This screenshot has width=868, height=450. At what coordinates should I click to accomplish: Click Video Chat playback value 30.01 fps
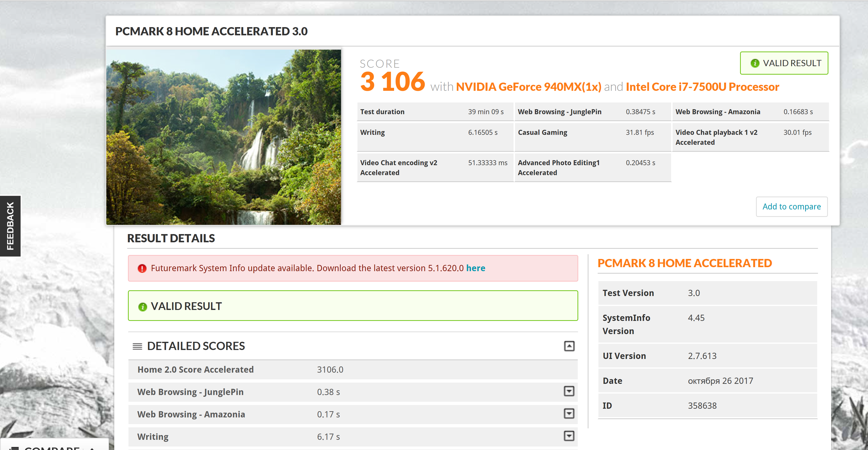[797, 132]
